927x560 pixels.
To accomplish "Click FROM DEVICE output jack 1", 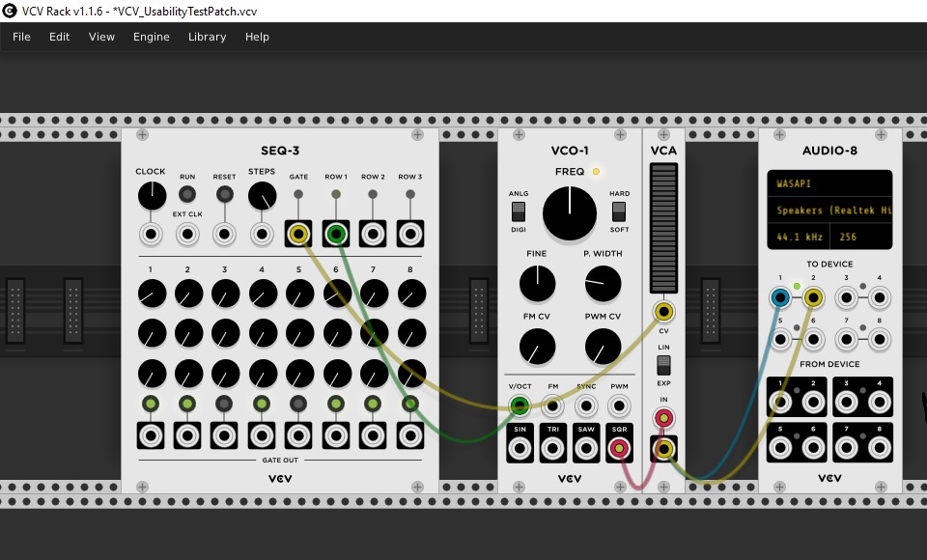I will click(x=780, y=402).
